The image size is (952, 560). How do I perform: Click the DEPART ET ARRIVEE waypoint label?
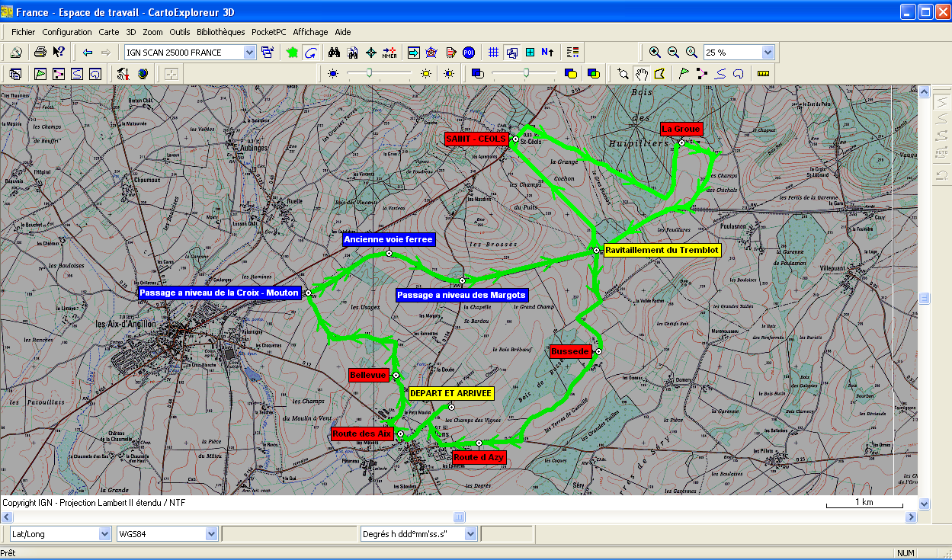click(451, 393)
